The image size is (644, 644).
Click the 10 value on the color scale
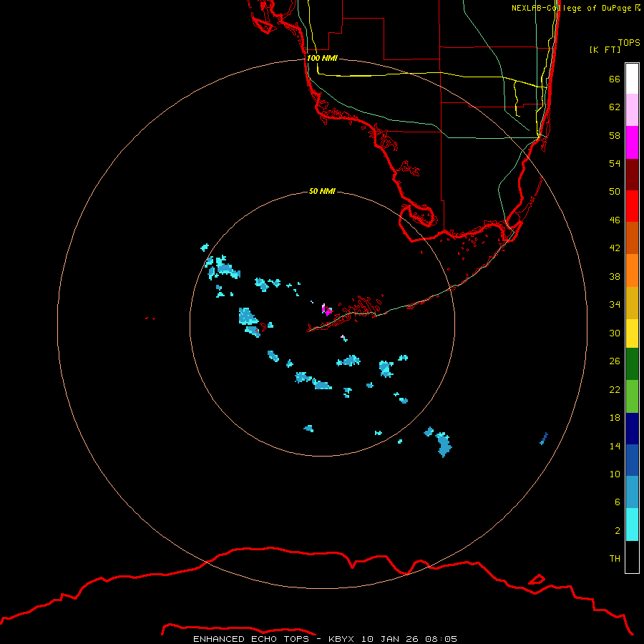click(x=615, y=474)
